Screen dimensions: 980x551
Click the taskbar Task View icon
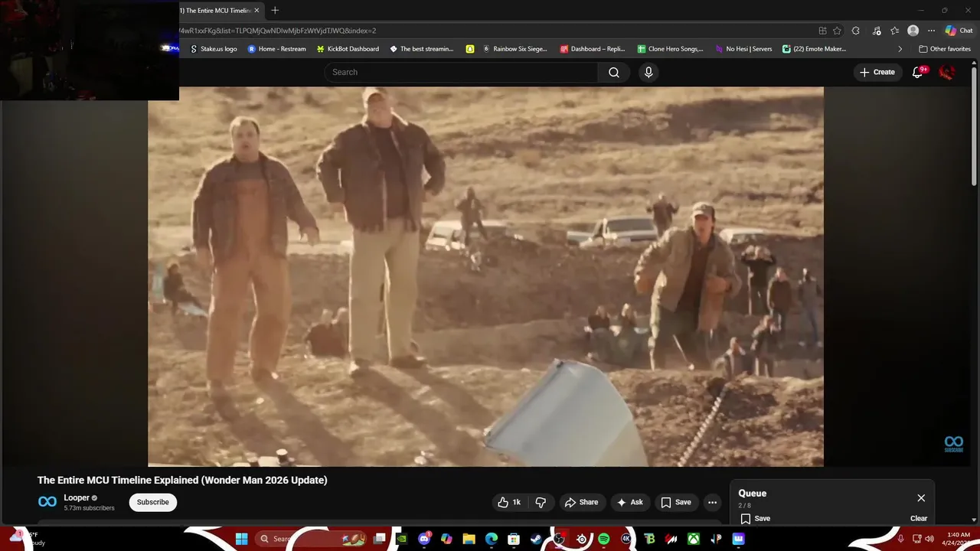379,539
